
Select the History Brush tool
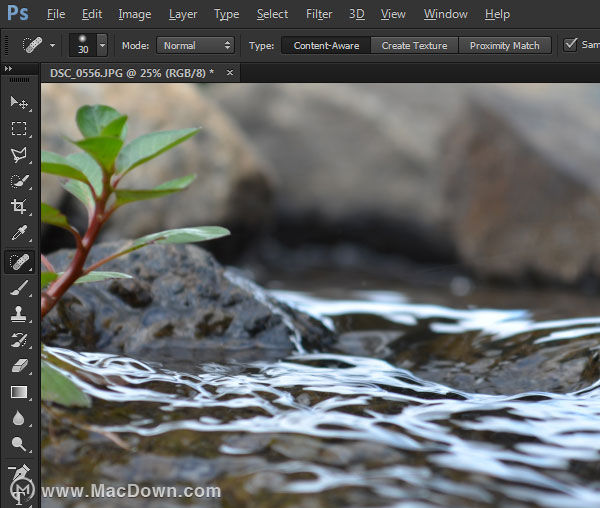click(19, 340)
